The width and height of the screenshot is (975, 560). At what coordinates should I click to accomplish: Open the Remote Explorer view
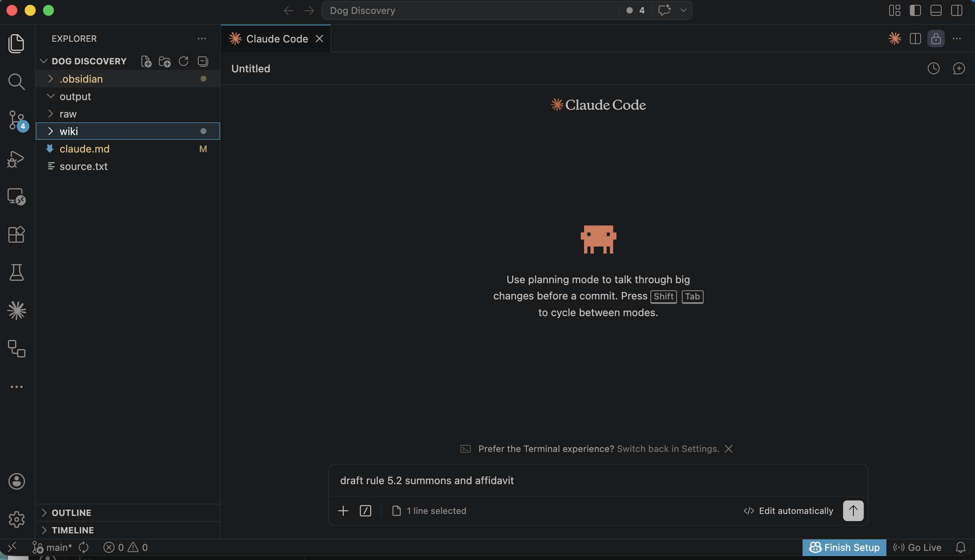point(16,197)
